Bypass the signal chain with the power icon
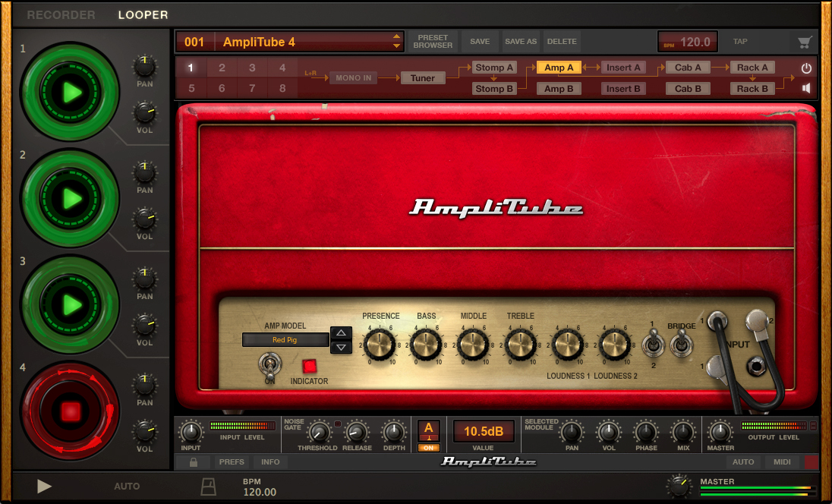The width and height of the screenshot is (832, 504). 805,67
